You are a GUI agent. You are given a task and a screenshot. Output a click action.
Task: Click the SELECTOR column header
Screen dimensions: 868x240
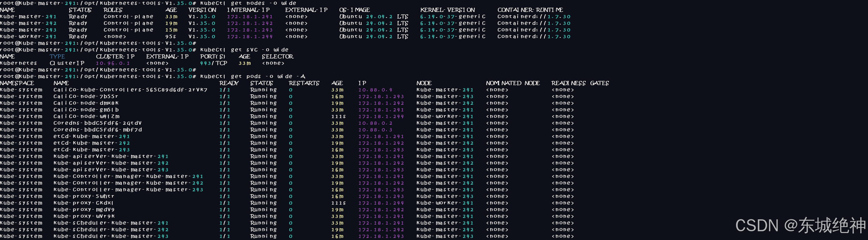tap(278, 57)
